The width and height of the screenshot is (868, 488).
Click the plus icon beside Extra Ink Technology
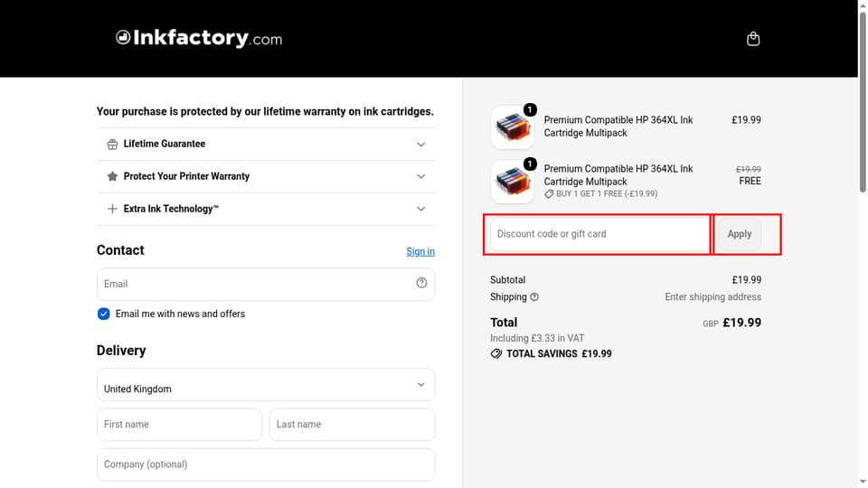(112, 209)
